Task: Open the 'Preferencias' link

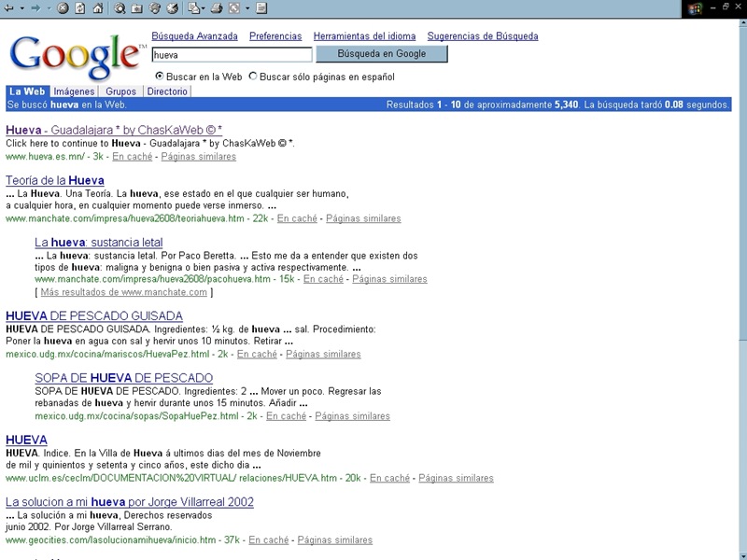Action: tap(275, 36)
